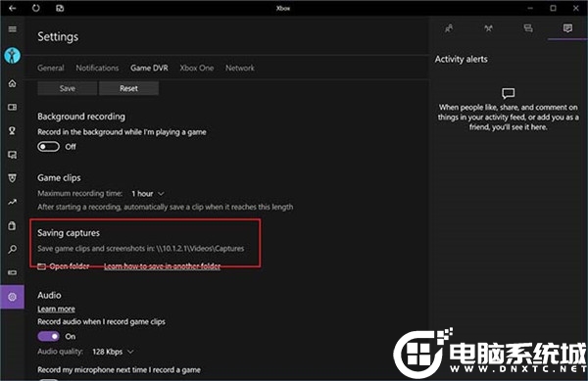This screenshot has width=588, height=381.
Task: Open Achievements trophy icon in sidebar
Action: (x=13, y=130)
